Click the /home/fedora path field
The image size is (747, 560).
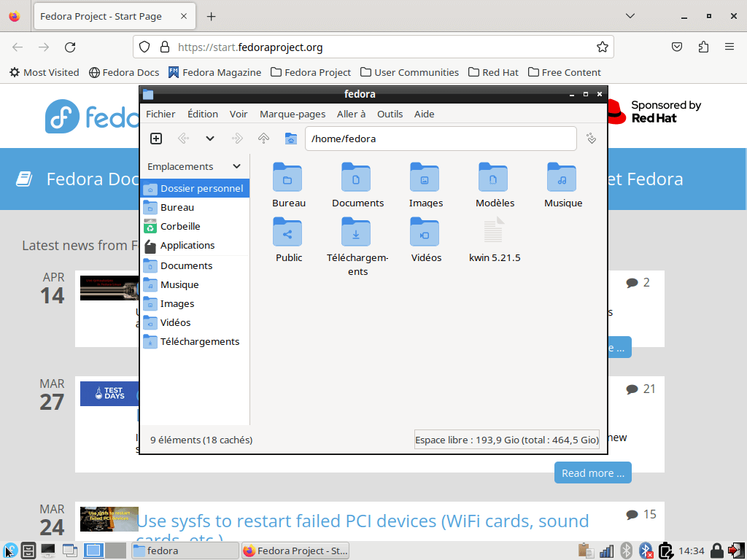tap(441, 139)
